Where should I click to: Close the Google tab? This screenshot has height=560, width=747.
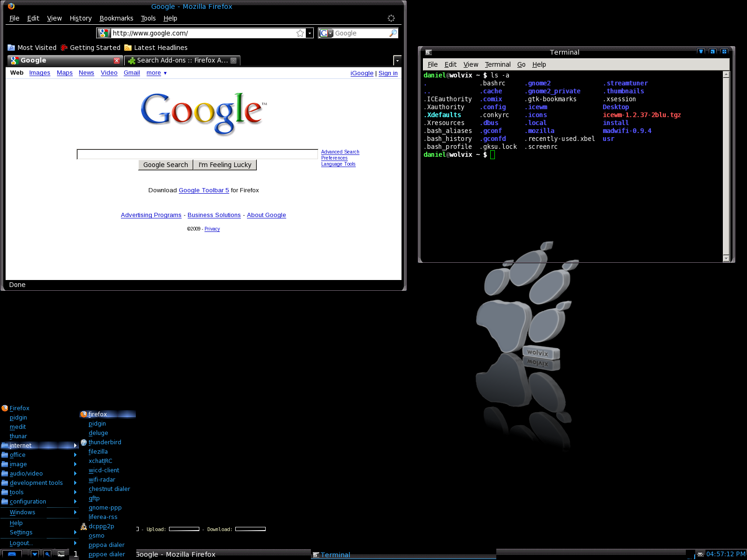[117, 61]
